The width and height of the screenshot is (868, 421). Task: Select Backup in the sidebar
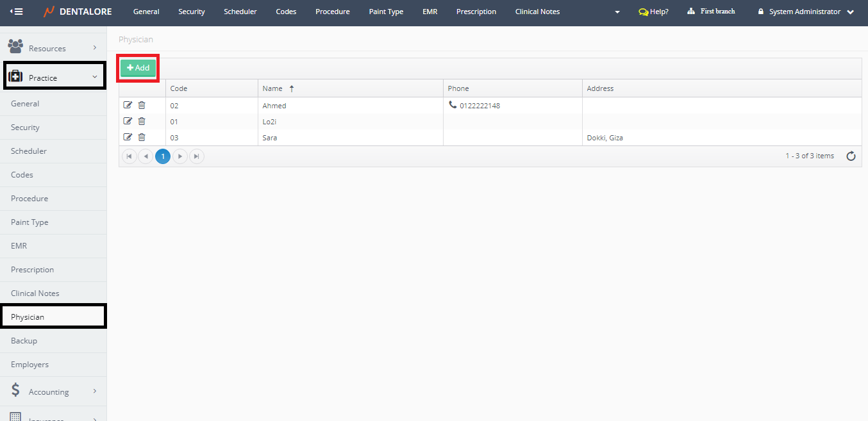[x=24, y=341]
